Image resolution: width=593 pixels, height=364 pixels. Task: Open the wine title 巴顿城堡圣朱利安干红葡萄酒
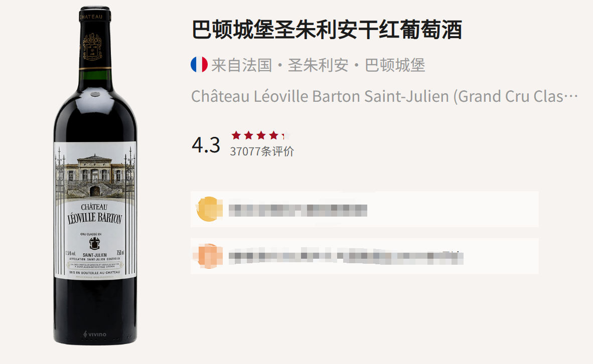[x=327, y=30]
